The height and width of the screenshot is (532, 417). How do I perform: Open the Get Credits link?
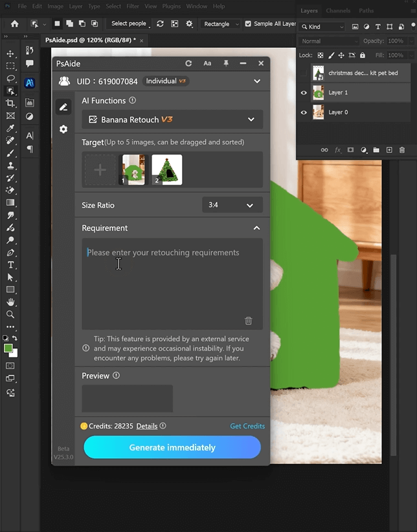click(247, 426)
